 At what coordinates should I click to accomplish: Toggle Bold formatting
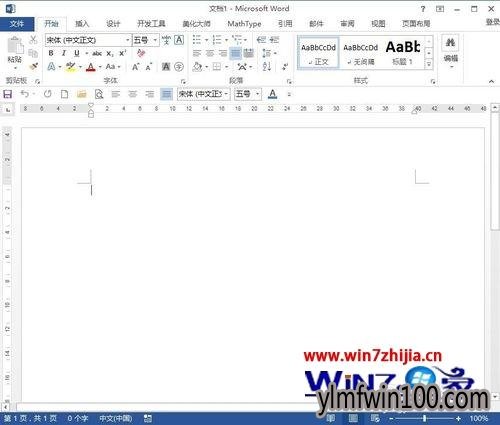51,53
